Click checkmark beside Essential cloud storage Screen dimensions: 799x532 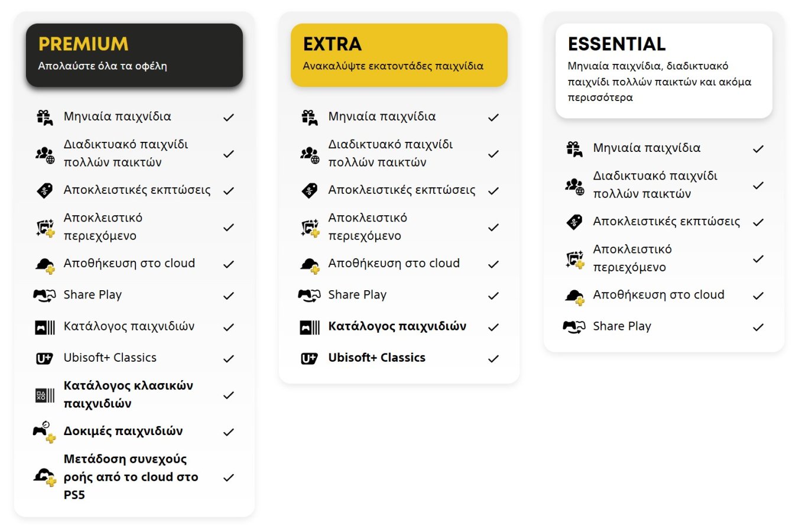758,296
